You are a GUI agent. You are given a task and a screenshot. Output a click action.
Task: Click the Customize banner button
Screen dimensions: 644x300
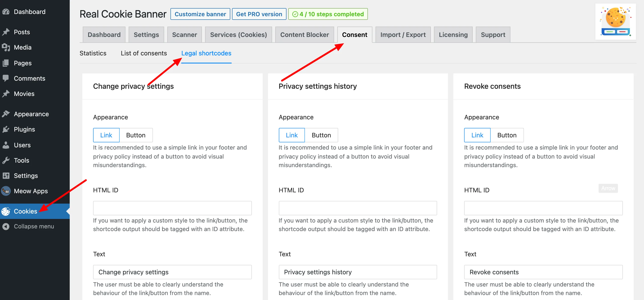[200, 14]
